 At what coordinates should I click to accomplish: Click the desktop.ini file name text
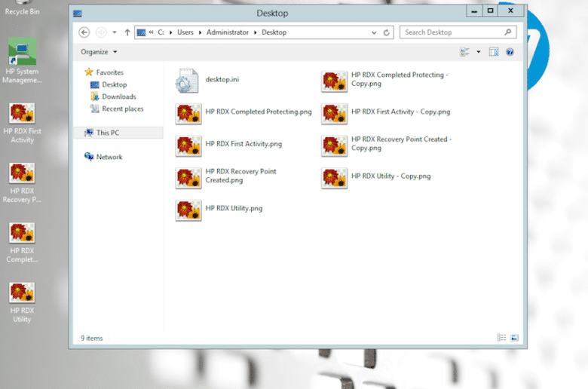point(222,79)
